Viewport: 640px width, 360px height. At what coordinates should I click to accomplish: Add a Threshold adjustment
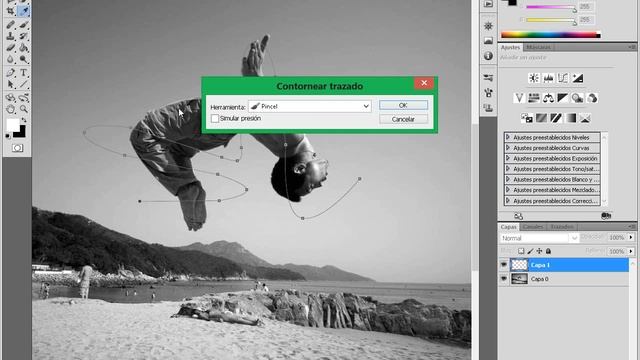(x=556, y=118)
